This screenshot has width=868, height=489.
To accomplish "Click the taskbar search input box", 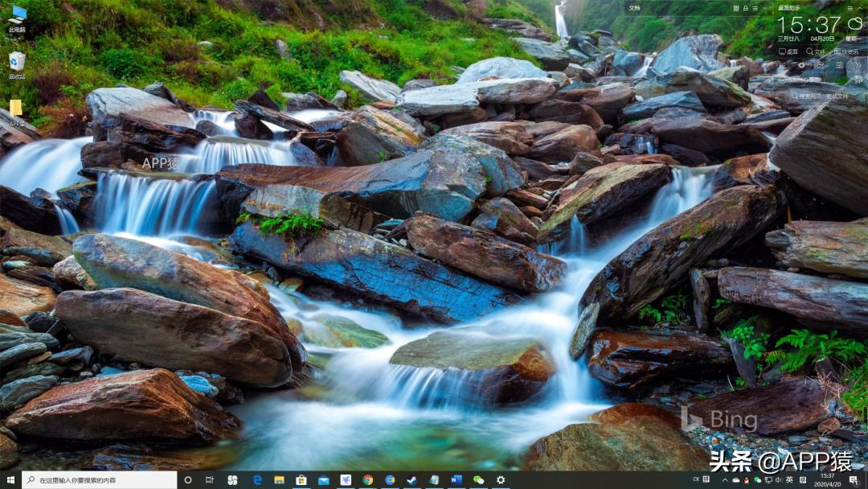I will coord(100,480).
